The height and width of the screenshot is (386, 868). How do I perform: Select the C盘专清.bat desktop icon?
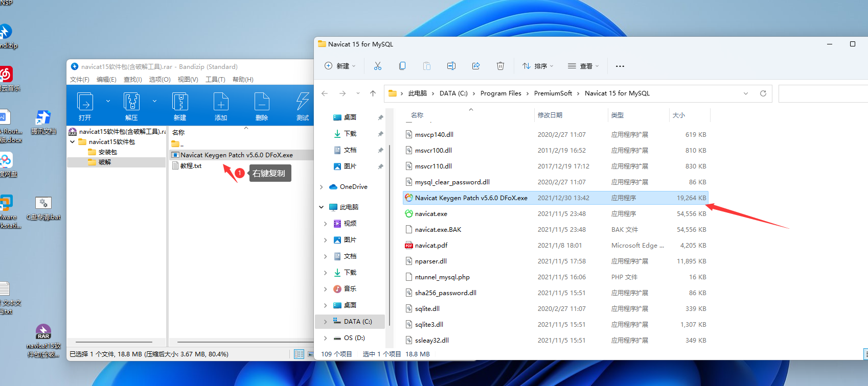[x=43, y=208]
